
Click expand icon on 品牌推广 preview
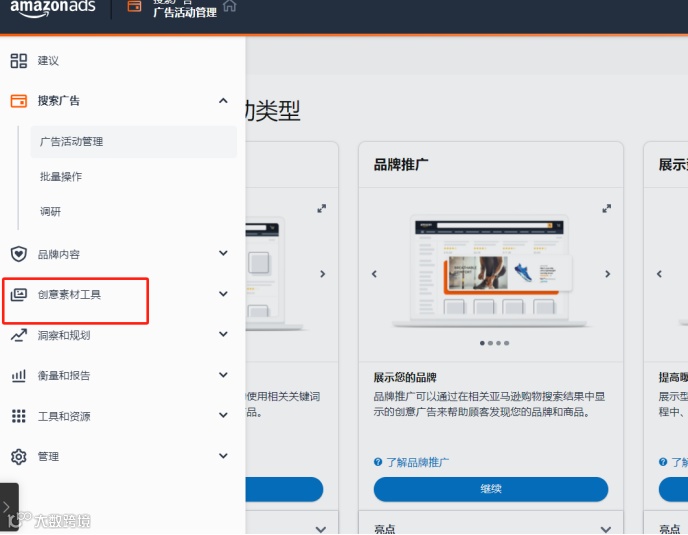[x=606, y=208]
